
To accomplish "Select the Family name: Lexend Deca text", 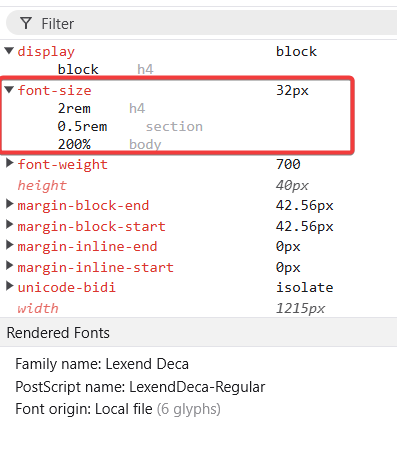I will click(x=102, y=364).
